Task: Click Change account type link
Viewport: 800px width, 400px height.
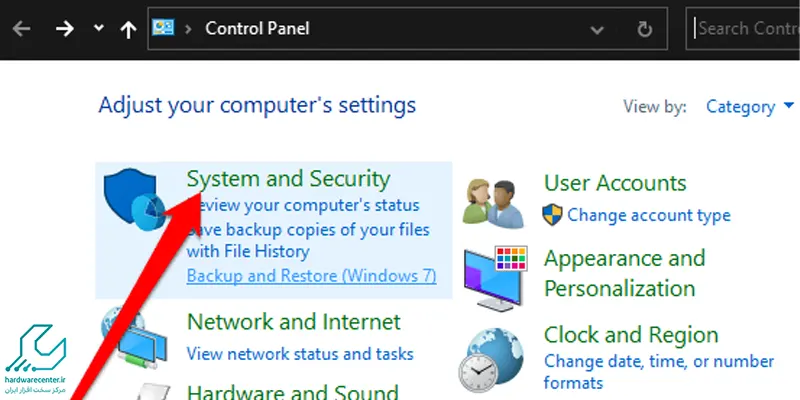Action: pos(648,215)
